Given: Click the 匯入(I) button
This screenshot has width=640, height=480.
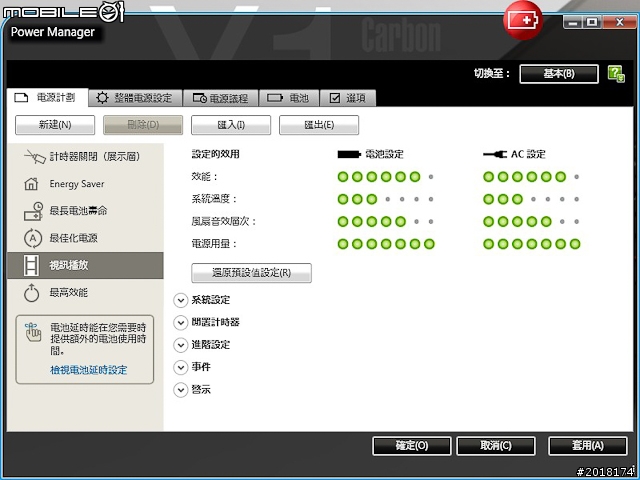Looking at the screenshot, I should tap(231, 124).
